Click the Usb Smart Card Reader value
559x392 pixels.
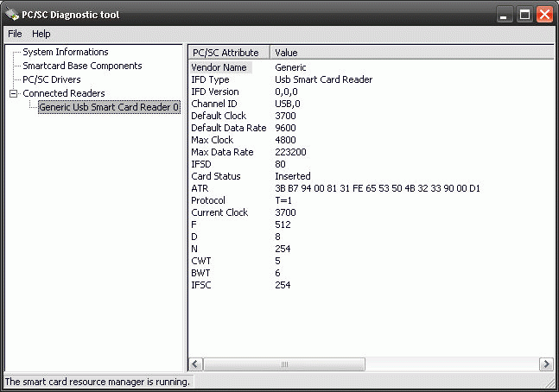click(323, 79)
